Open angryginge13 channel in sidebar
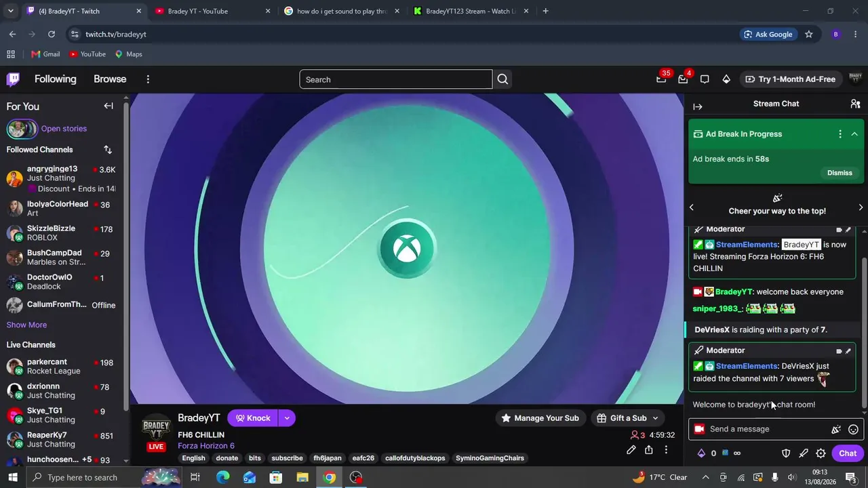The image size is (868, 488). (61, 179)
